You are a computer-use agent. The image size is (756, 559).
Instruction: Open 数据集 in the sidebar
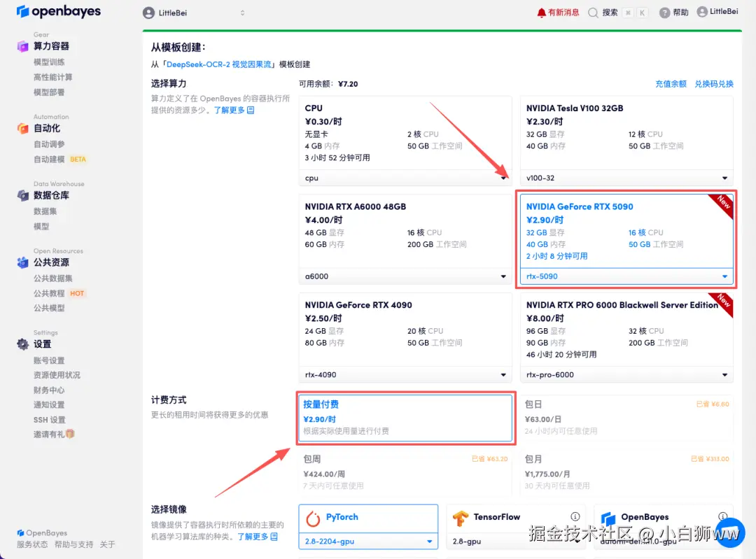coord(45,211)
